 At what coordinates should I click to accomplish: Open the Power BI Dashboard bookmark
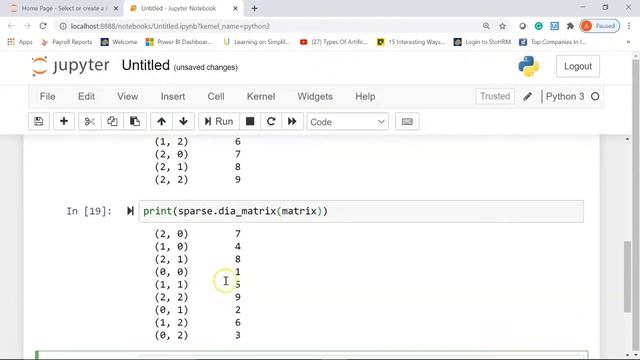[x=179, y=42]
